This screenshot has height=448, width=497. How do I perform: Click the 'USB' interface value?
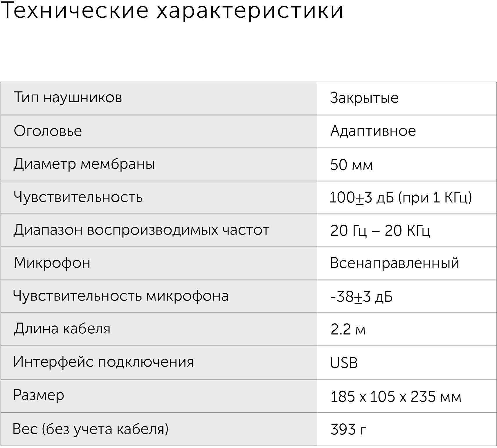coord(344,363)
